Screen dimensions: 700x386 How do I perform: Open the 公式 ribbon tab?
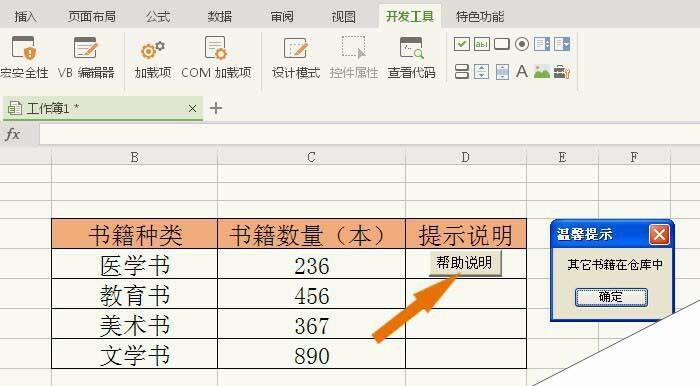[158, 17]
